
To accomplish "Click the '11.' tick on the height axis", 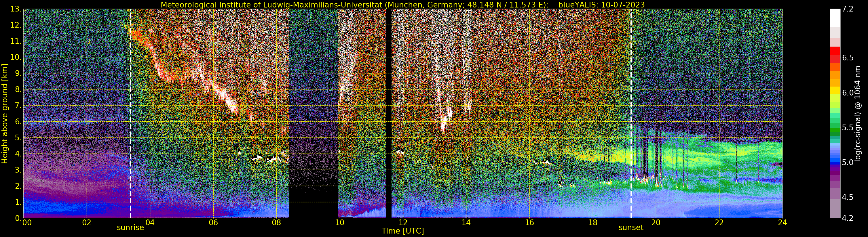I will pyautogui.click(x=16, y=41).
